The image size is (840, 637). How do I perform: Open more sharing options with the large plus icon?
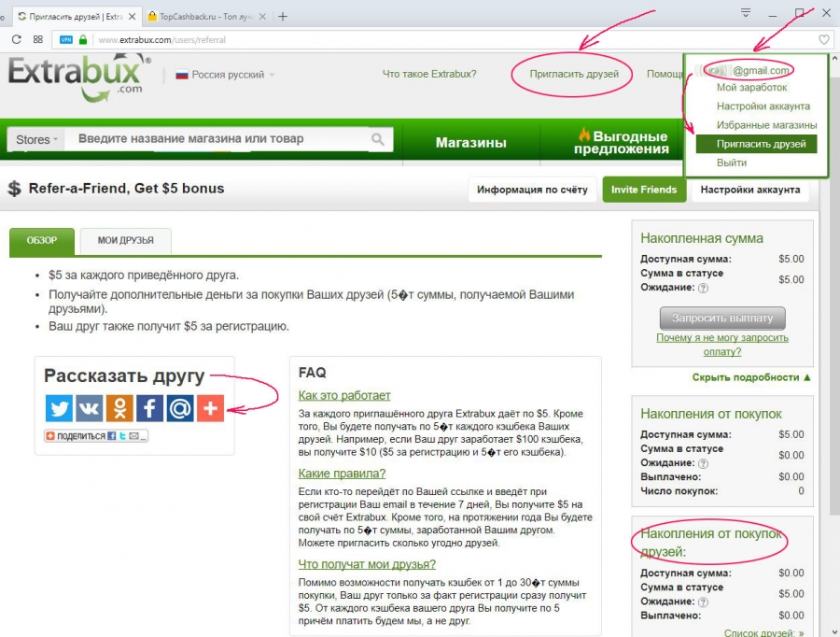click(x=211, y=408)
